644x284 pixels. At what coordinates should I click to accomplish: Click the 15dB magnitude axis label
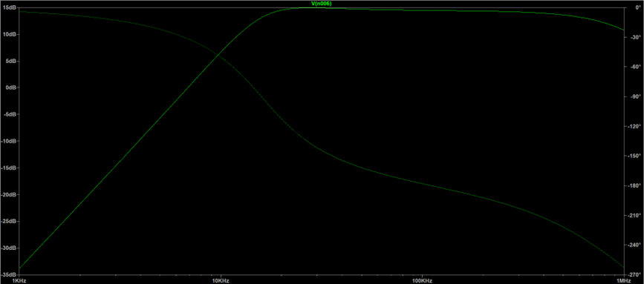point(9,8)
